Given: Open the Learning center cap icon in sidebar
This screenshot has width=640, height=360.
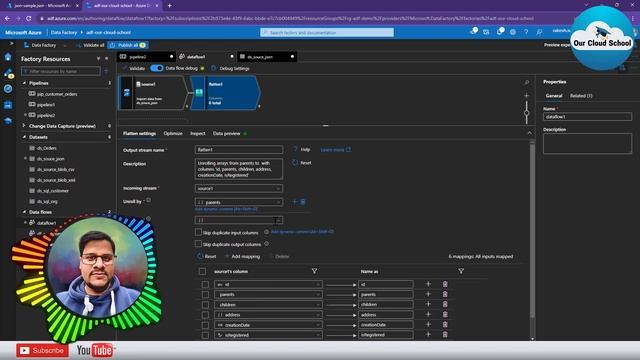Looking at the screenshot, I should (x=8, y=121).
